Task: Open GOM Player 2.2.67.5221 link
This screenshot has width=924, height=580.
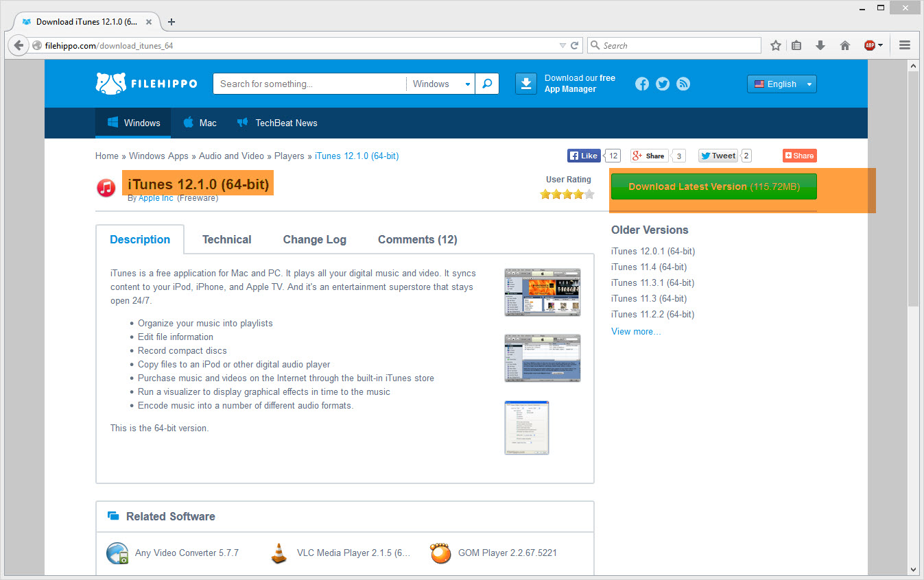Action: (507, 553)
